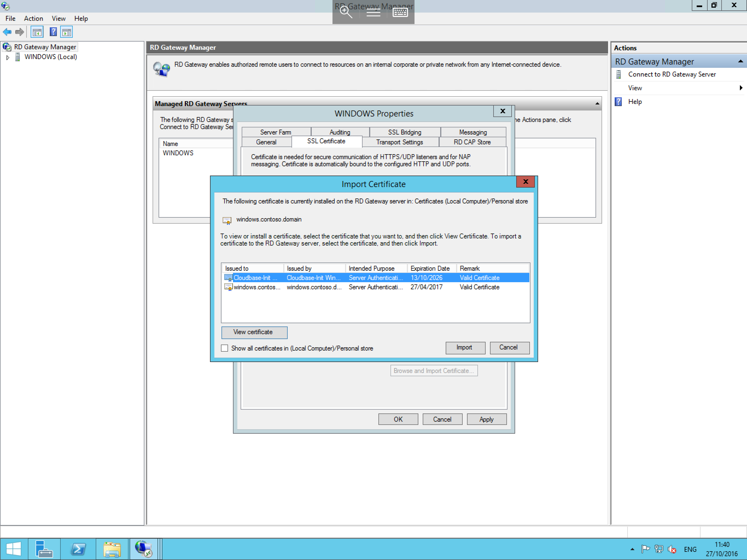Switch to the RD CAP Store tab

472,142
